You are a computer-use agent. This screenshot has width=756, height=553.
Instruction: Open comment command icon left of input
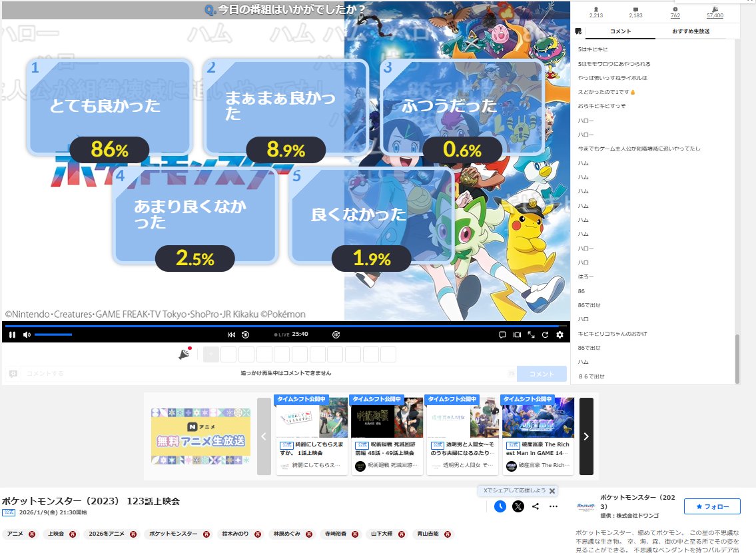[x=13, y=374]
